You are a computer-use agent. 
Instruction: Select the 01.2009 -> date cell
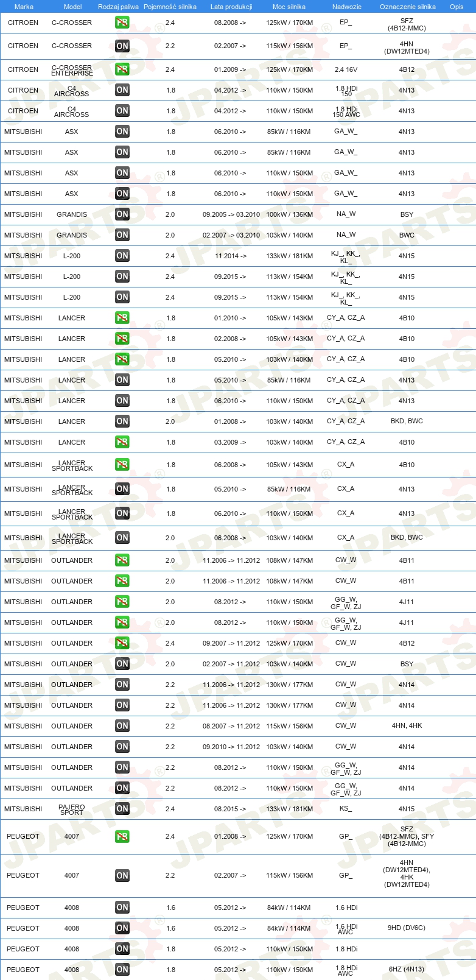[x=230, y=69]
